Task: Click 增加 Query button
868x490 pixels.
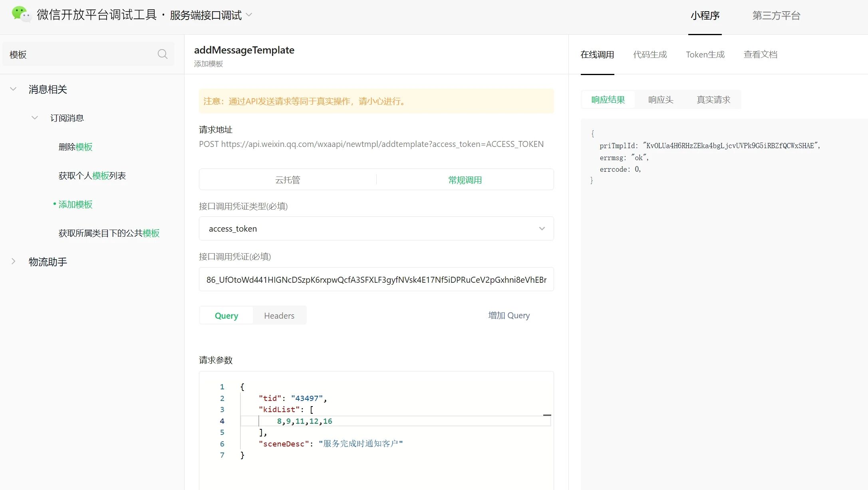Action: [x=508, y=315]
